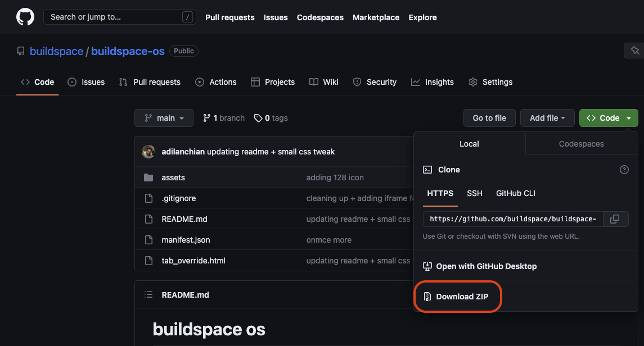Open the tab_override.html file
Screen dimensions: 644x346
pyautogui.click(x=193, y=261)
